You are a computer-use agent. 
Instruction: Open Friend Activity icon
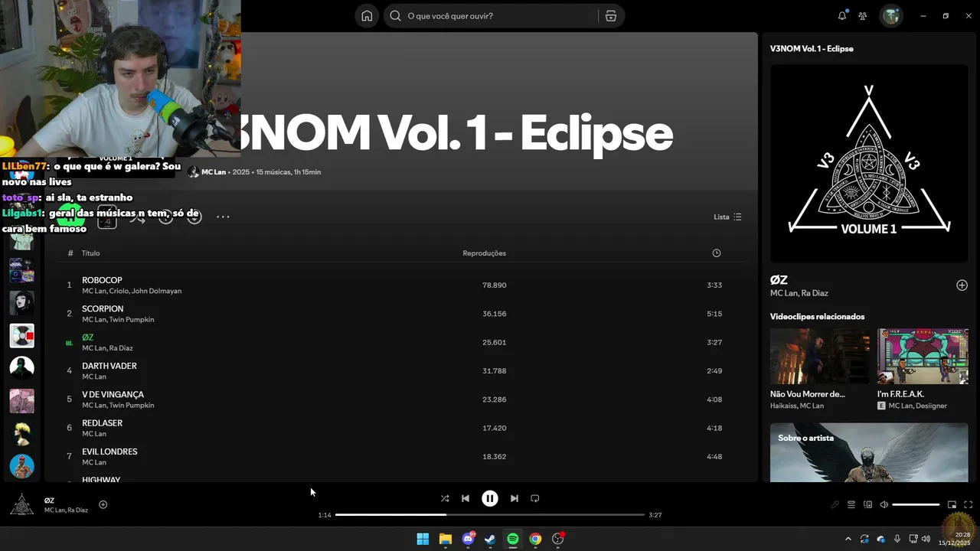[863, 16]
